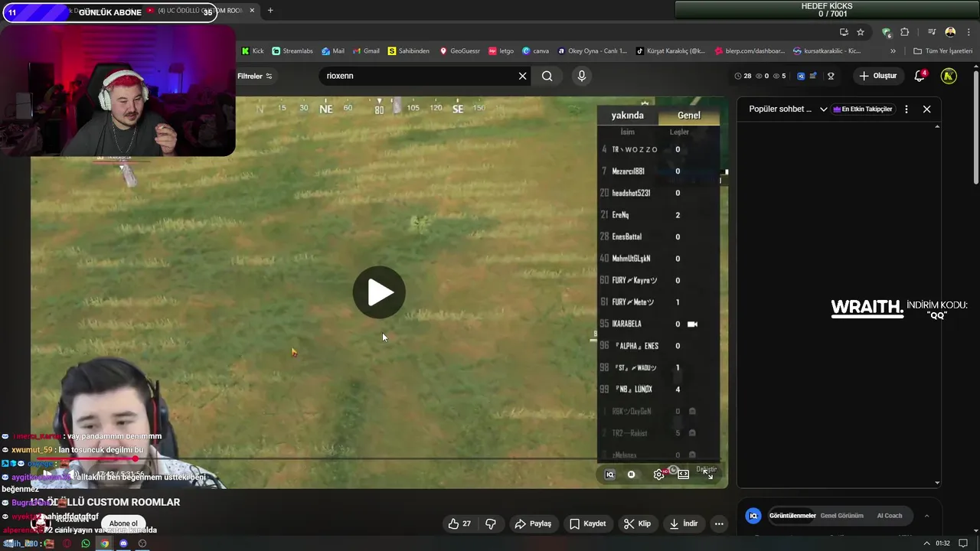Viewport: 980px width, 551px height.
Task: Open the Mail bookmark
Action: click(x=333, y=51)
